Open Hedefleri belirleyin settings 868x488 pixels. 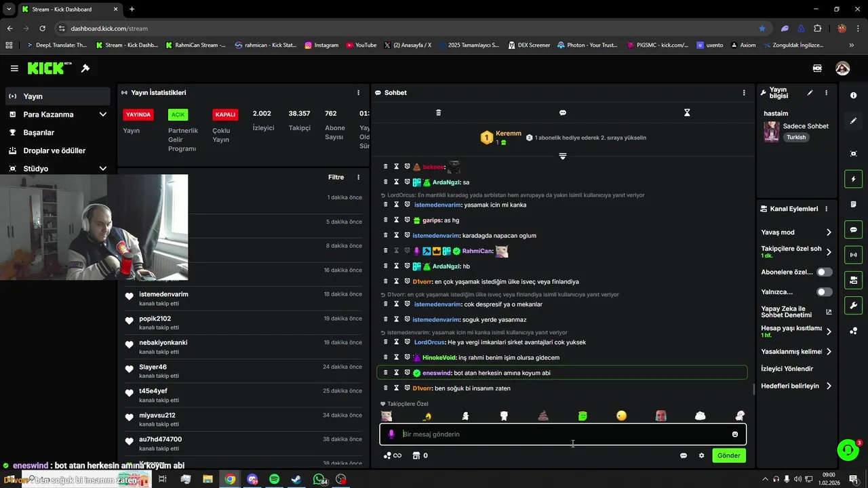point(797,386)
